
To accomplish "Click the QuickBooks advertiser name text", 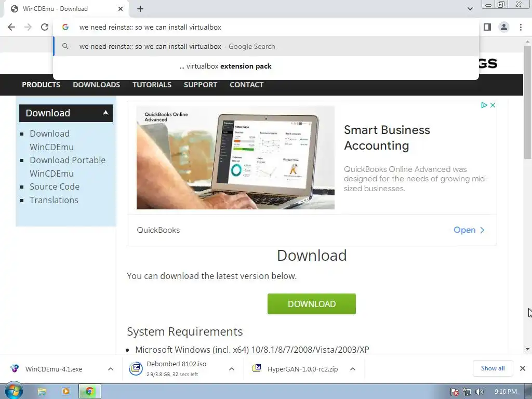I will pos(158,230).
